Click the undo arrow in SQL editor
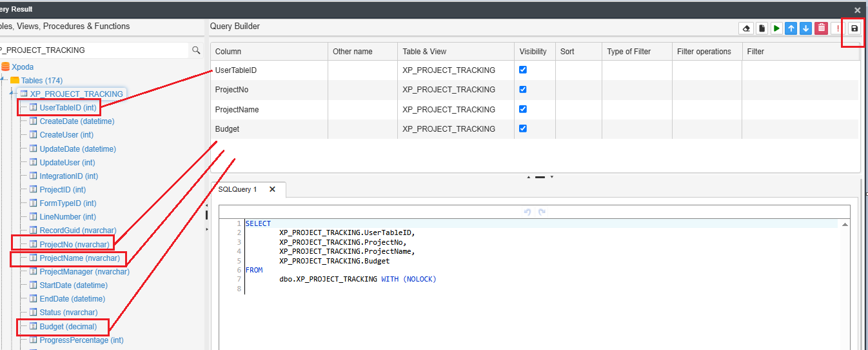This screenshot has width=868, height=350. coord(527,212)
